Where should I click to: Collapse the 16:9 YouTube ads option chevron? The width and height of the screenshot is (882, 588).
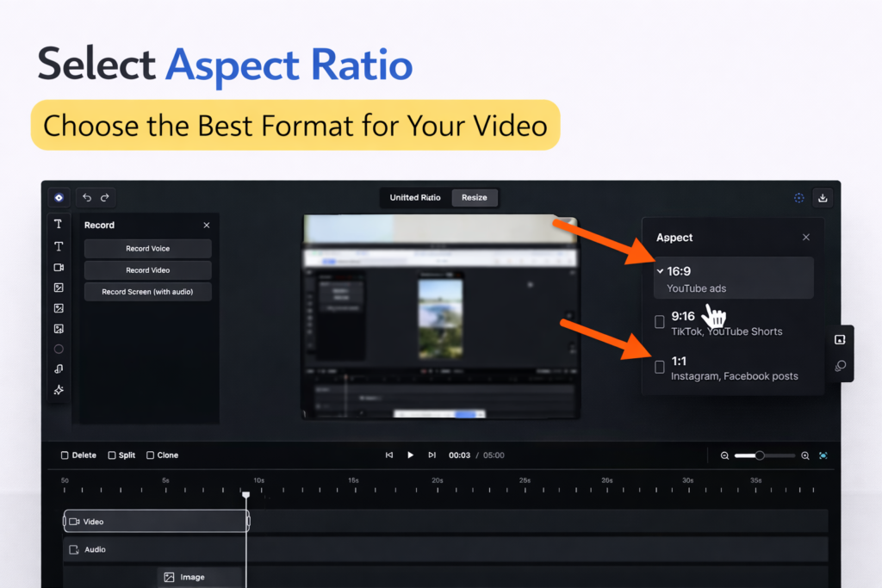click(x=660, y=271)
